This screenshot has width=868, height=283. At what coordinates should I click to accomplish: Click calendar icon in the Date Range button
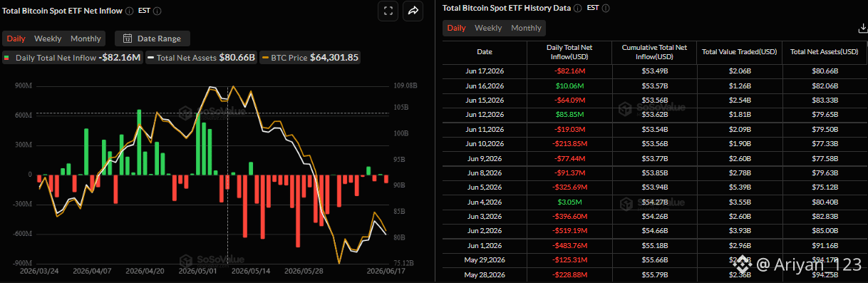[128, 38]
